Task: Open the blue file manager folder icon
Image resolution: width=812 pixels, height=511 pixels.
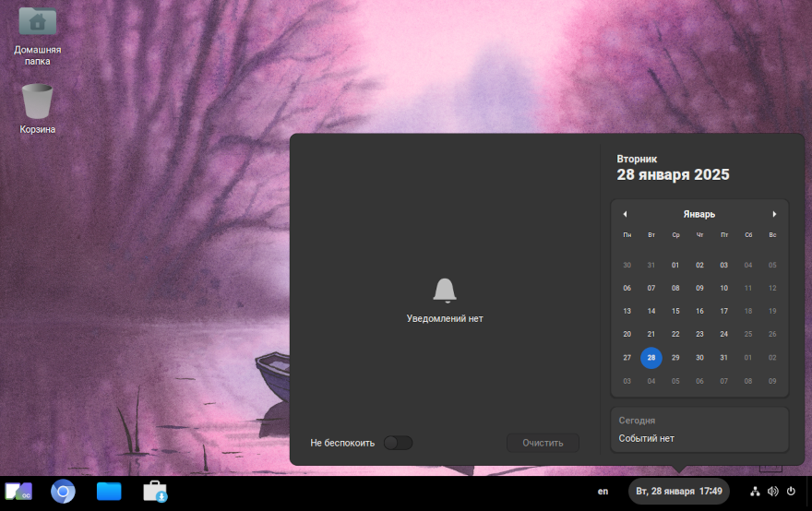Action: (109, 492)
